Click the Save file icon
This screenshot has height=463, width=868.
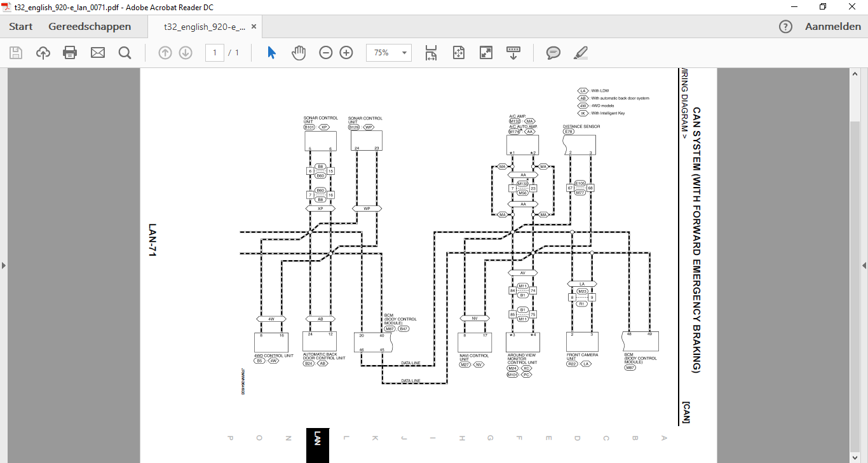click(16, 53)
